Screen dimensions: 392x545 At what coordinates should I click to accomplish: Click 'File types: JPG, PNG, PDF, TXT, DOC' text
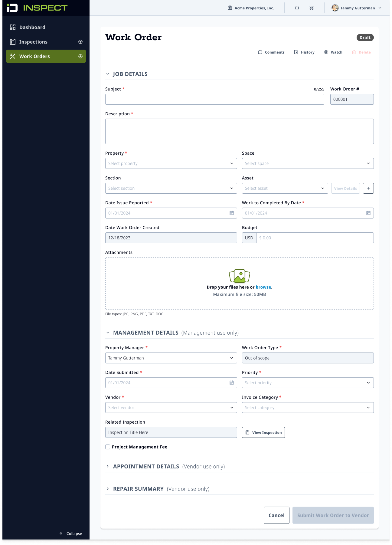pyautogui.click(x=134, y=314)
